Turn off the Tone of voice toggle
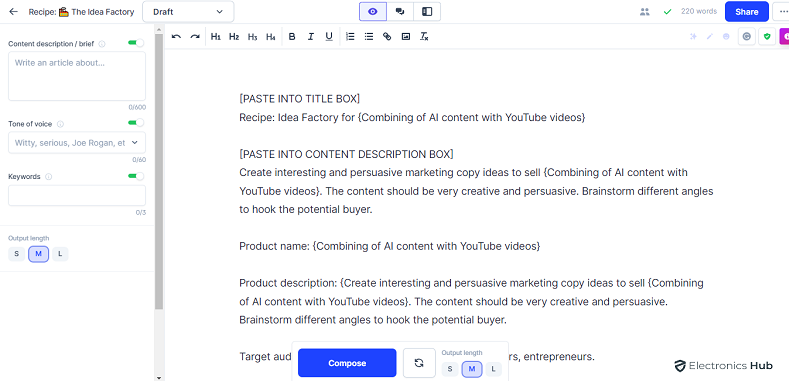Image resolution: width=789 pixels, height=381 pixels. [136, 123]
